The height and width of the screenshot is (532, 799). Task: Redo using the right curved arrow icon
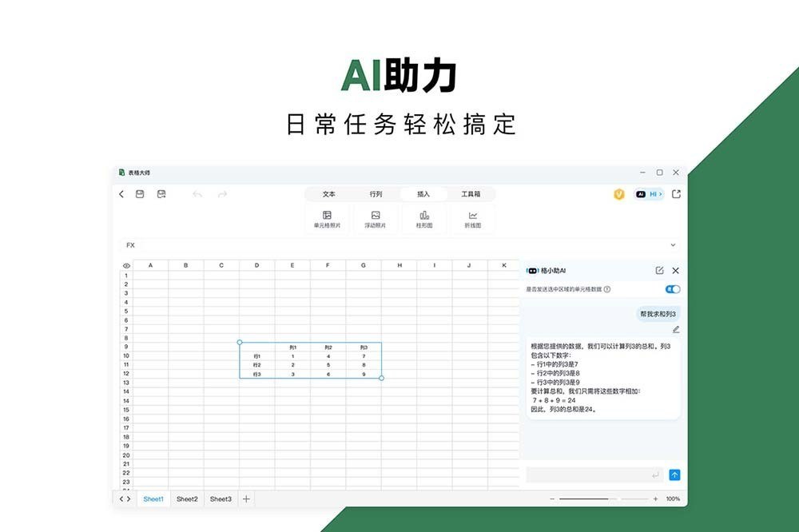click(x=222, y=193)
